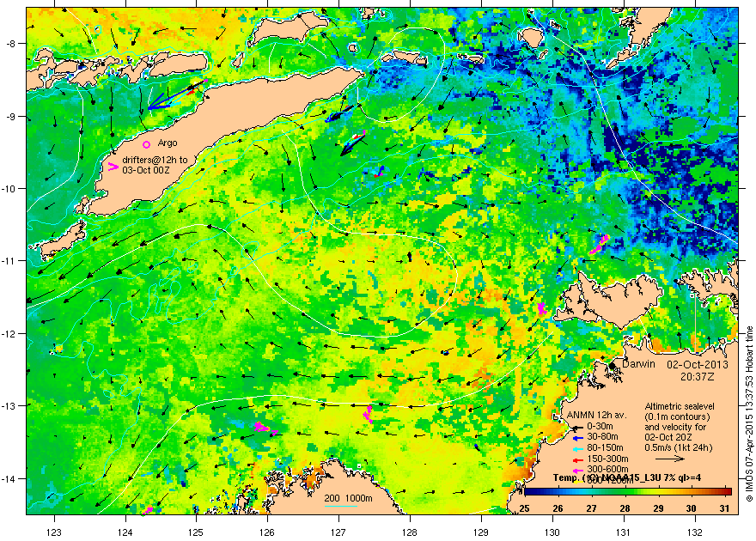Click the cyan 200 1000m contour legend line
Image resolution: width=756 pixels, height=541 pixels.
341,506
